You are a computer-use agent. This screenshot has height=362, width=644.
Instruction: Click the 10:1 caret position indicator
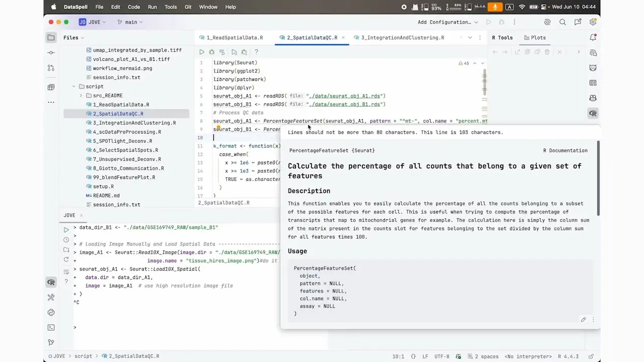(398, 356)
